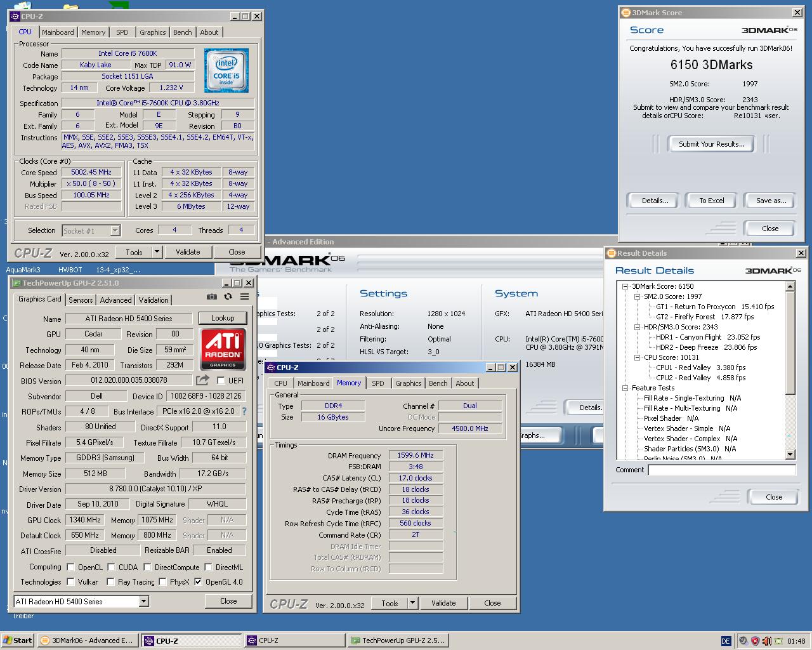
Task: Click Validate in top CPU-Z window
Action: click(x=188, y=252)
